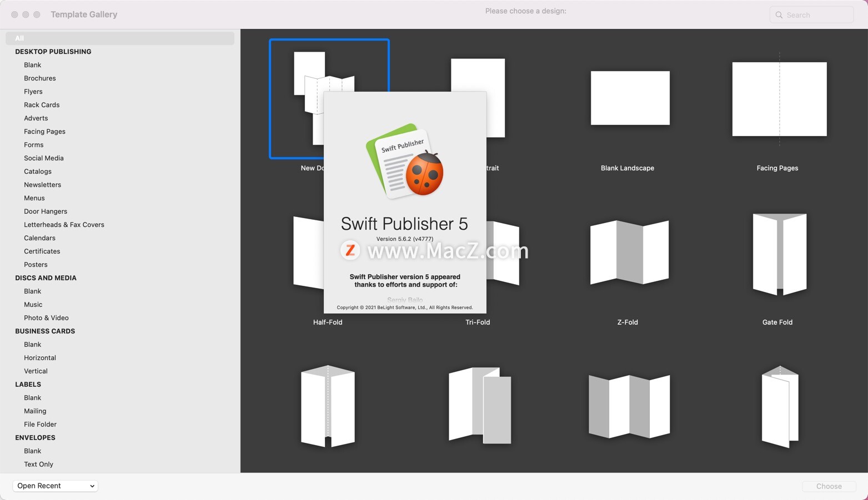Select the Rack Cards category
Viewport: 868px width, 500px height.
pyautogui.click(x=42, y=105)
